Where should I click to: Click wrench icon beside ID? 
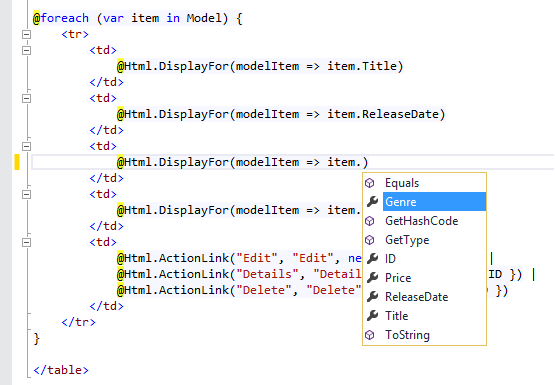point(372,259)
